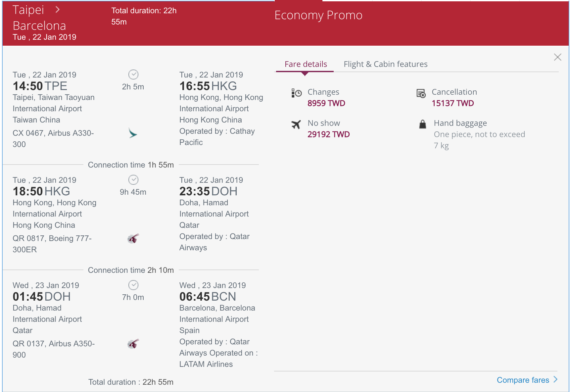570x392 pixels.
Task: Click the clock icon above 9h 45m
Action: click(133, 180)
